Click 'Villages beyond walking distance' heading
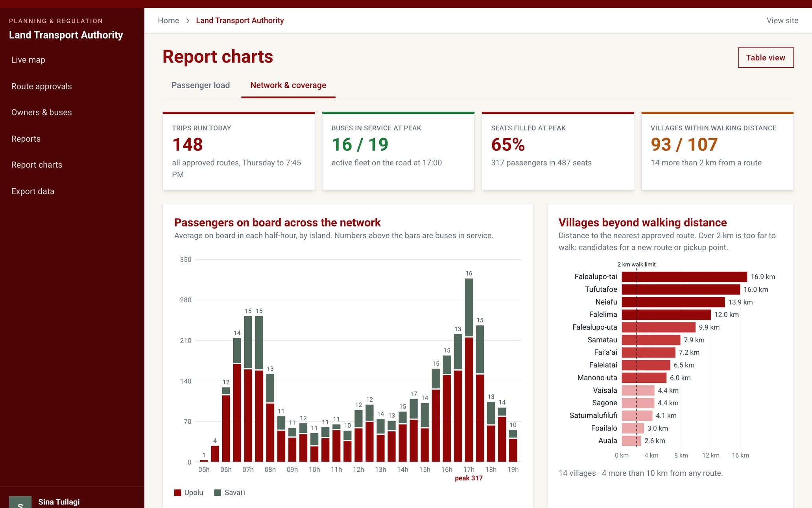The height and width of the screenshot is (508, 812). pyautogui.click(x=642, y=222)
